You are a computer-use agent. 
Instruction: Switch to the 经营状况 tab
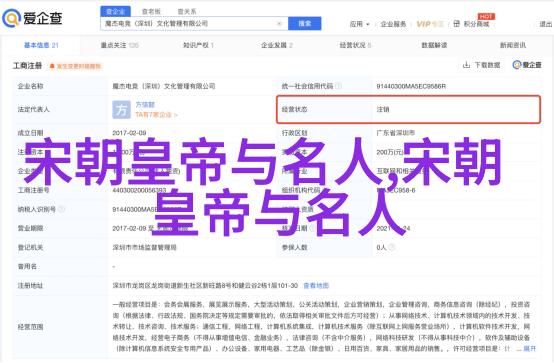tap(355, 45)
